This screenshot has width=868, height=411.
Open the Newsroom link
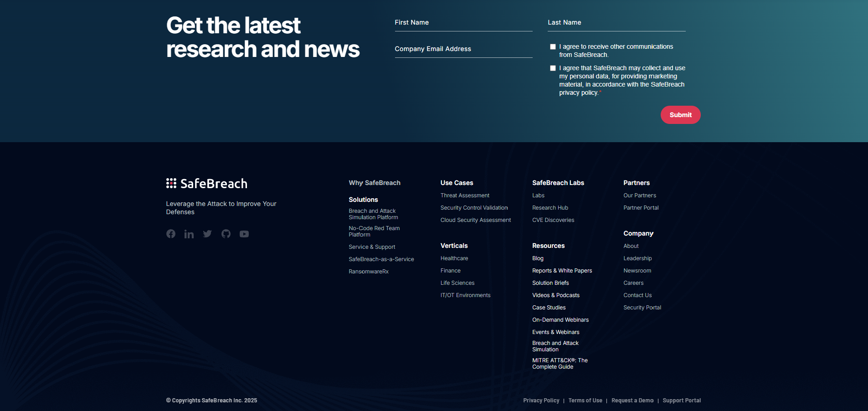tap(637, 271)
